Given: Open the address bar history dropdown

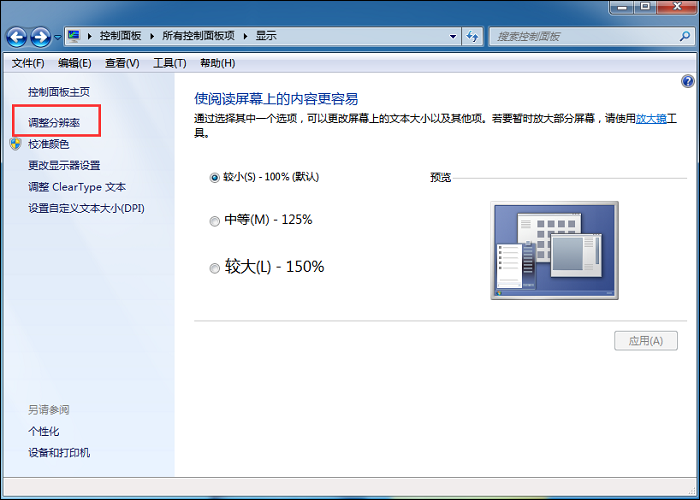Looking at the screenshot, I should 453,37.
